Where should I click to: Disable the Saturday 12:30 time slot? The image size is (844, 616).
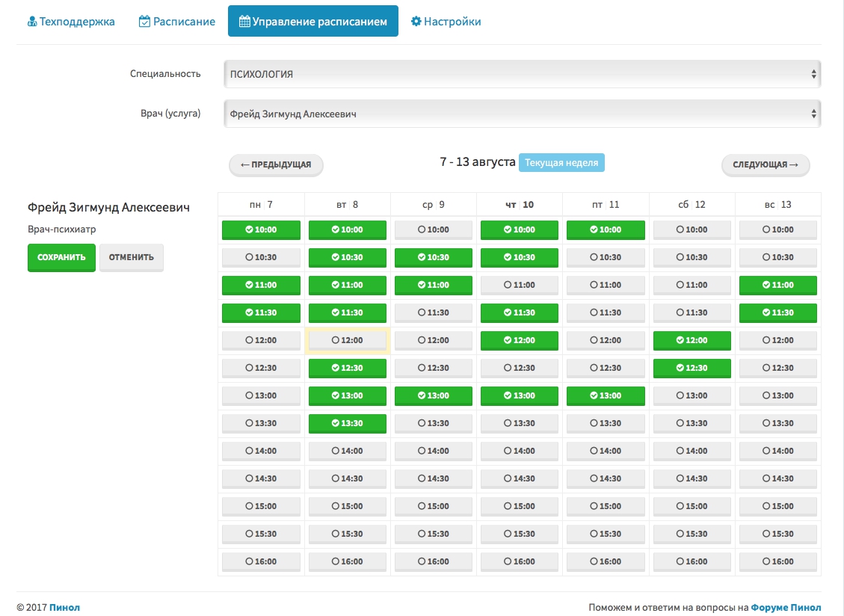pos(691,368)
